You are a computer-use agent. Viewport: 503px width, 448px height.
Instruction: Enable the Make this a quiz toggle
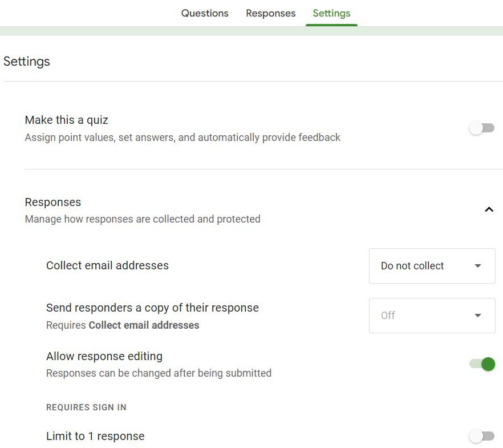point(482,128)
